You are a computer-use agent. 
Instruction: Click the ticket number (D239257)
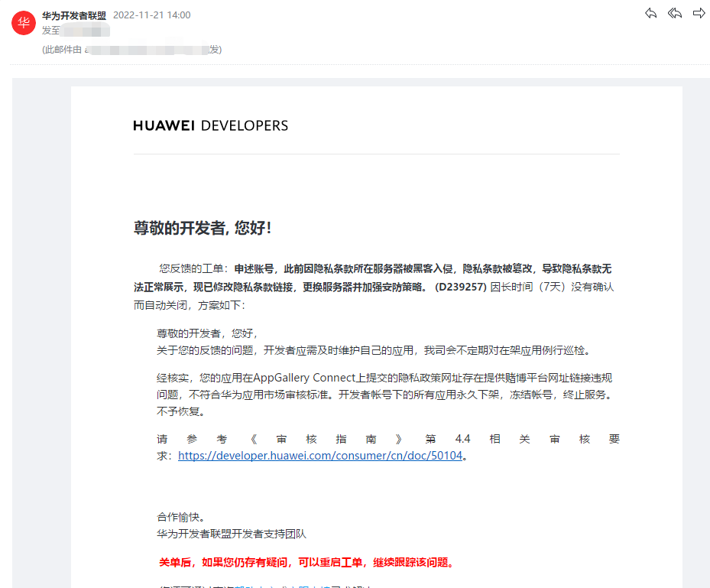461,288
